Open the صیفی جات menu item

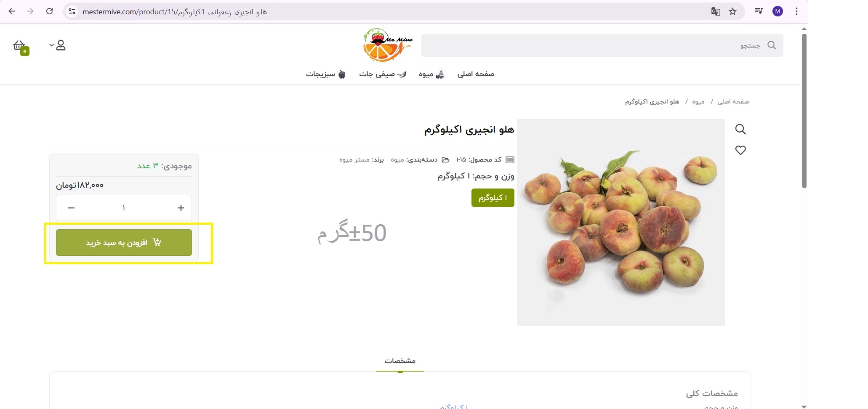tap(383, 74)
